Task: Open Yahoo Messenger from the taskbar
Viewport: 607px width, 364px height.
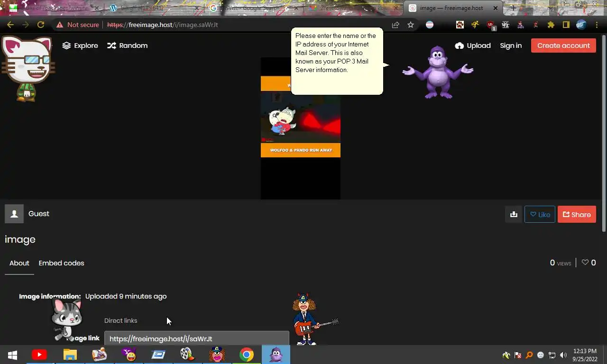Action: click(x=129, y=355)
